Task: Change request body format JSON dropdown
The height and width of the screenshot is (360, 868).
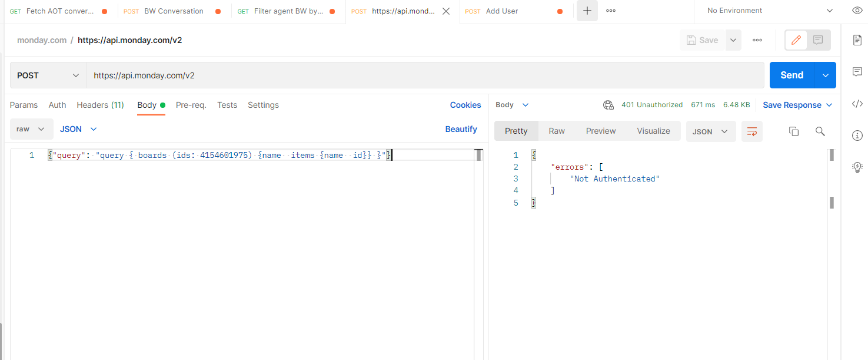Action: point(78,129)
